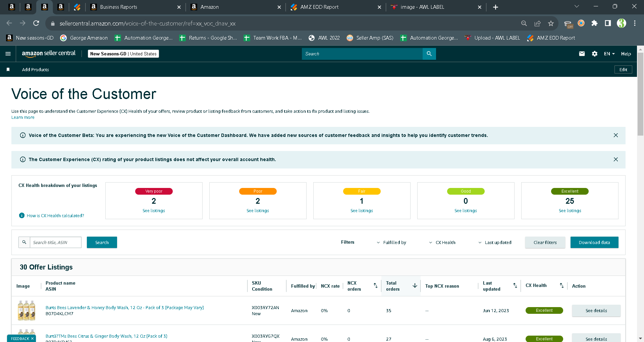Click the Download data button
This screenshot has width=644, height=342.
click(x=594, y=242)
